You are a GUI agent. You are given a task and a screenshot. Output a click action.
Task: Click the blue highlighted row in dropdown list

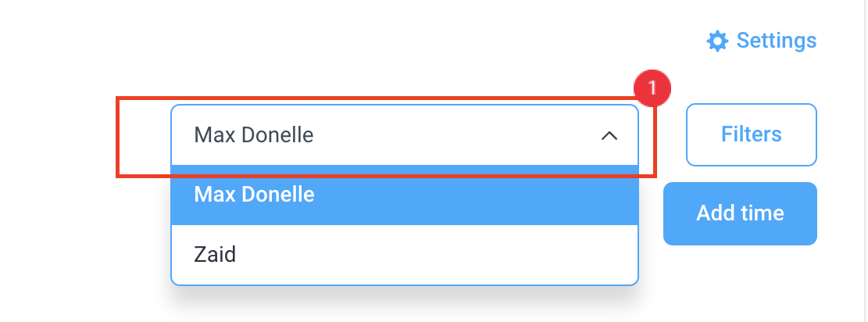[405, 195]
